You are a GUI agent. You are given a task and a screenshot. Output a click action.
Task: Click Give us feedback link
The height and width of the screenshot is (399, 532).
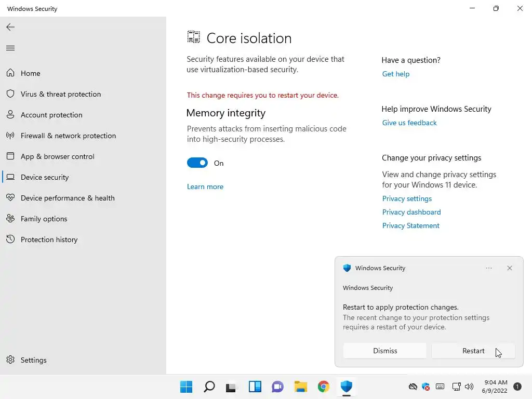tap(409, 123)
